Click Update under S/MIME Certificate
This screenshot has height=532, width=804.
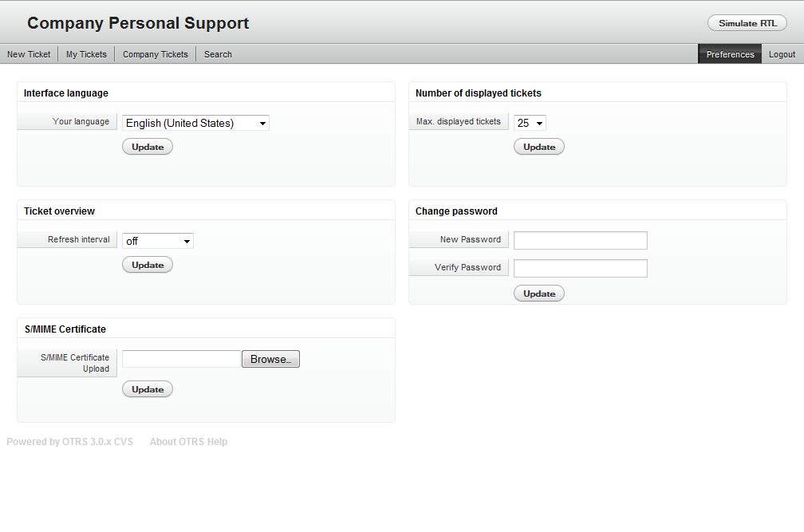[x=148, y=389]
